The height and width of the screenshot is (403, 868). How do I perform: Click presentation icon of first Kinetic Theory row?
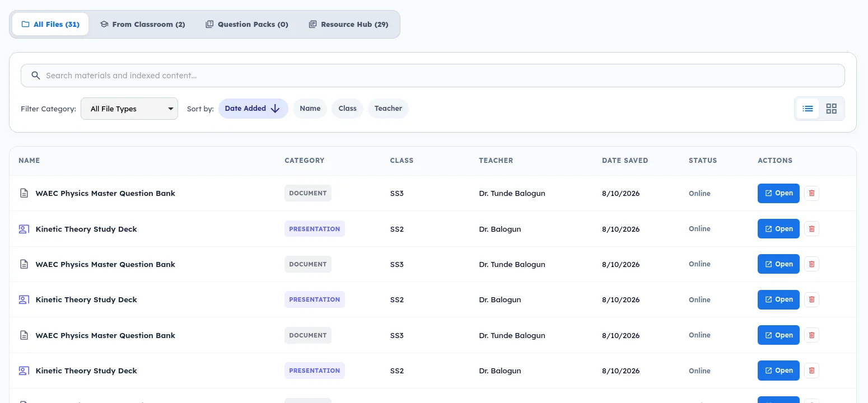tap(24, 229)
